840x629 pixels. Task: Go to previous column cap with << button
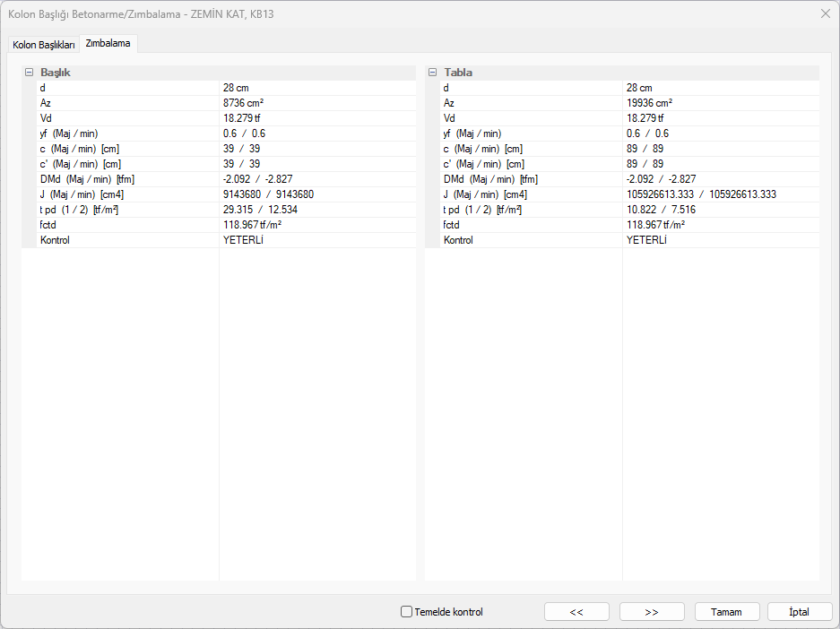(x=576, y=612)
